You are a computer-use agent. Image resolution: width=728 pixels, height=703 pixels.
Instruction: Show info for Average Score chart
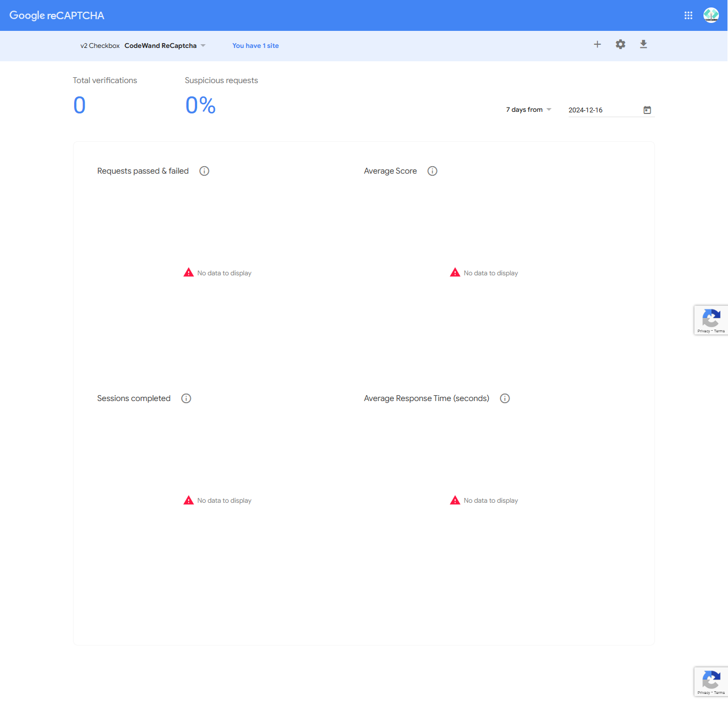tap(432, 171)
